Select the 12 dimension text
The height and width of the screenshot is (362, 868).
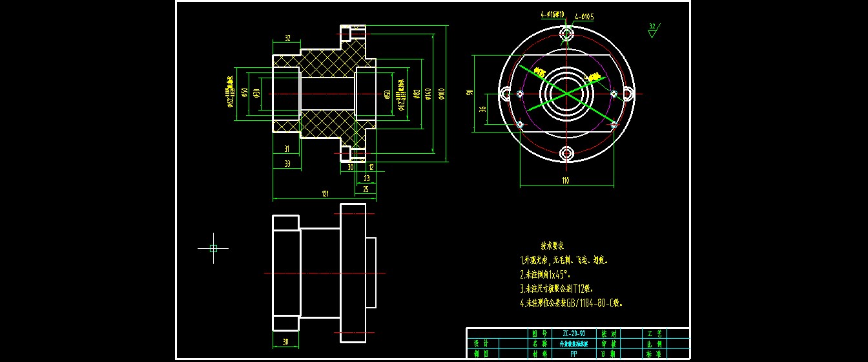(371, 167)
